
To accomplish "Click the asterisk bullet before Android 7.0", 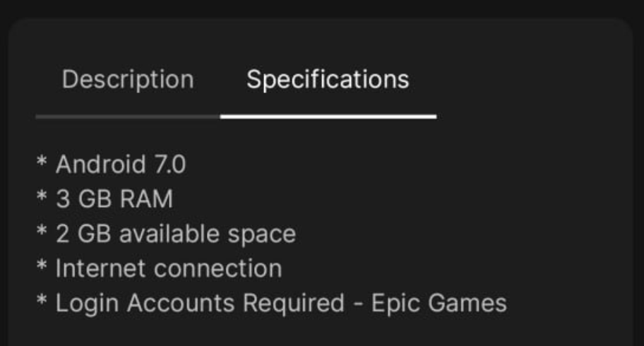I will tap(42, 161).
